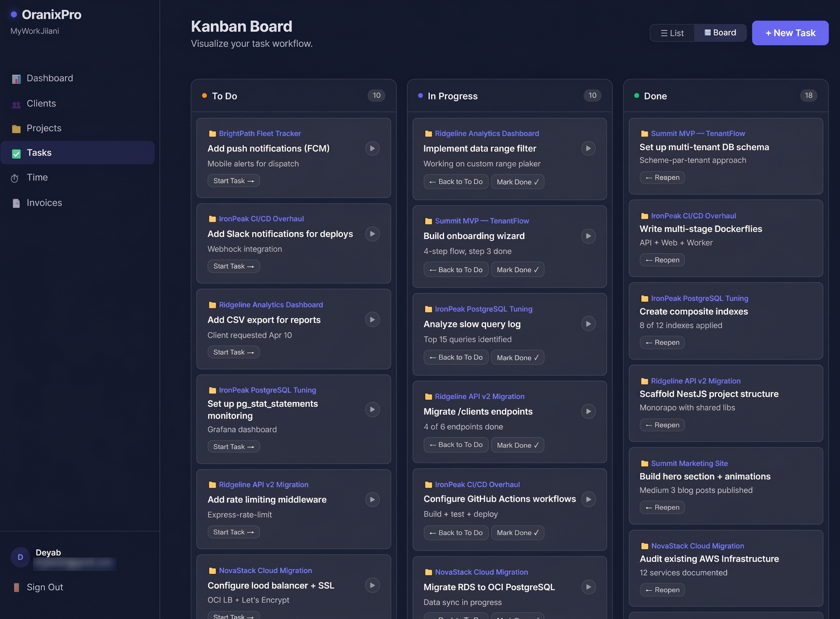This screenshot has height=619, width=840.
Task: Click the Time stopwatch icon in the sidebar
Action: 15,178
